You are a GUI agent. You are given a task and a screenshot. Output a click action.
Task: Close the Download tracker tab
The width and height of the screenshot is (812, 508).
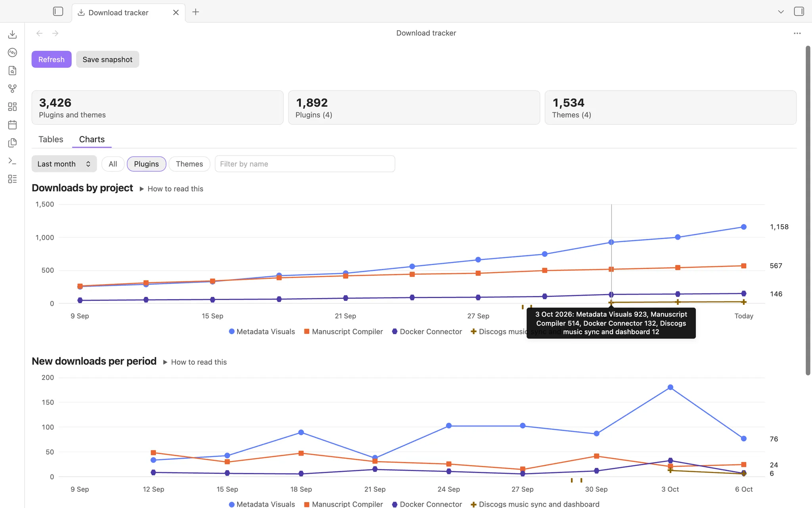pos(176,12)
